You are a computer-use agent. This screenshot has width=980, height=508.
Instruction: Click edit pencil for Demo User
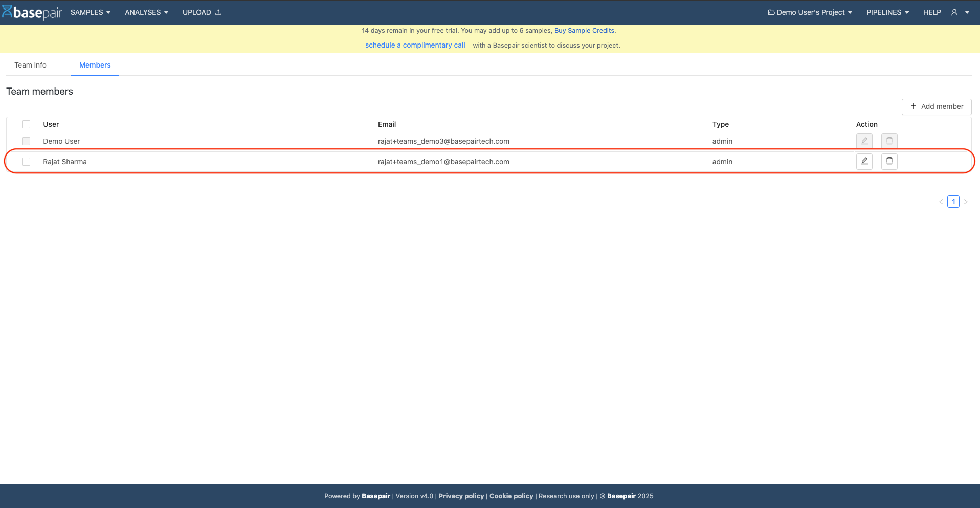(x=864, y=141)
